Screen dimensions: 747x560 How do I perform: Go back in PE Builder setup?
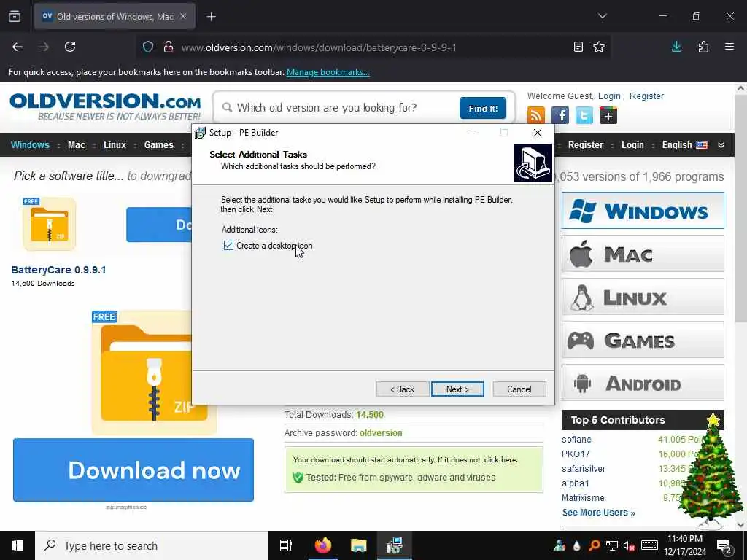tap(403, 389)
